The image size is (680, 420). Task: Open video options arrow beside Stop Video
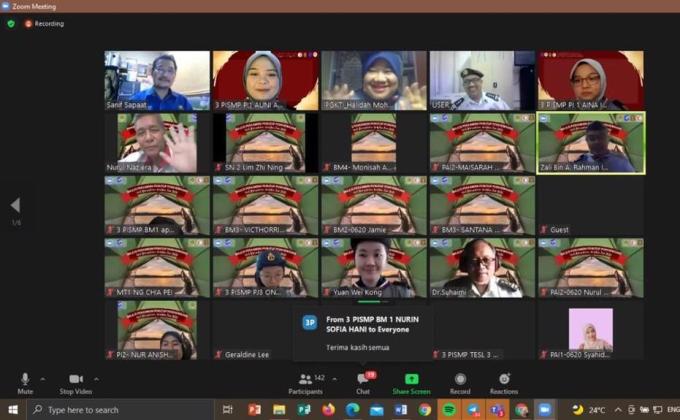(x=96, y=379)
